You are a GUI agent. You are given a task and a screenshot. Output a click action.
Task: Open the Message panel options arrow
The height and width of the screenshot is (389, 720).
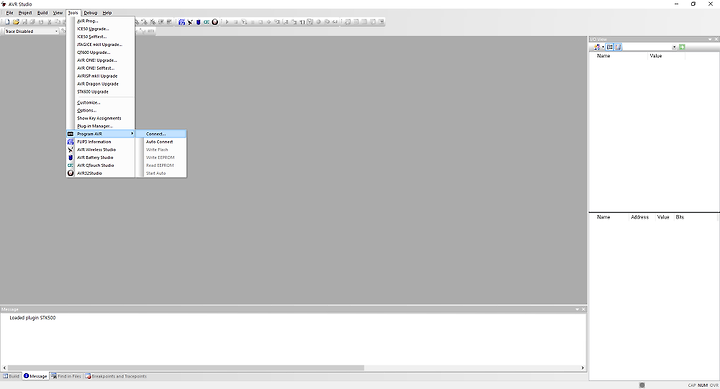[577, 310]
